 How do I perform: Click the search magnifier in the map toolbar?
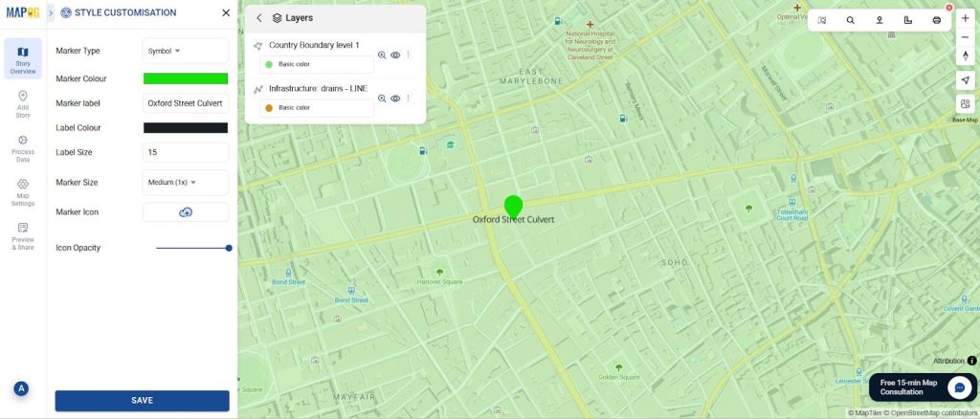pos(850,20)
